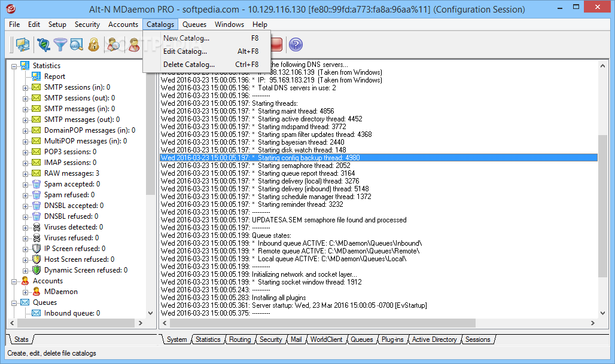This screenshot has height=364, width=615.
Task: Click the Statistics root monitor icon
Action: tap(25, 65)
